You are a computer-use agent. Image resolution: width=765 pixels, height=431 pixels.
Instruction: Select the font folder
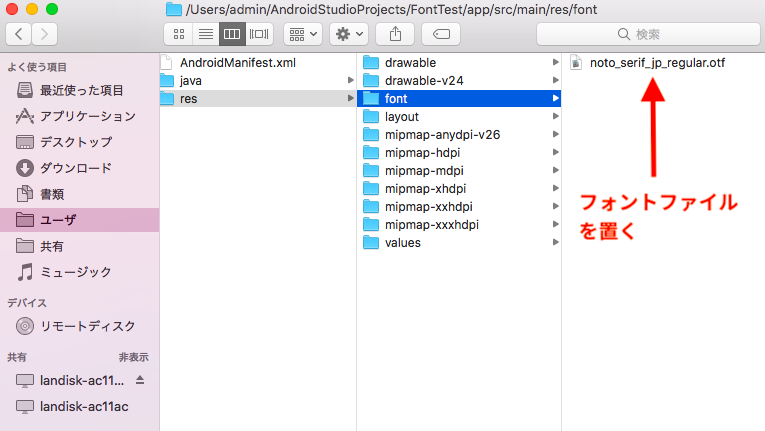point(459,99)
